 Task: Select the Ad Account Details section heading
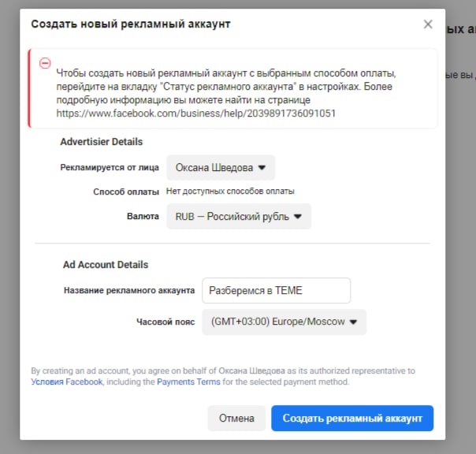(x=106, y=265)
